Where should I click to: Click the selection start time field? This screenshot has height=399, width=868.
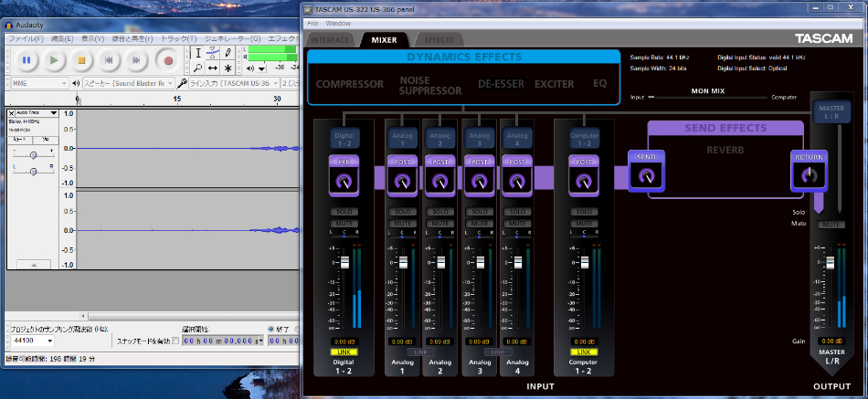pyautogui.click(x=223, y=341)
